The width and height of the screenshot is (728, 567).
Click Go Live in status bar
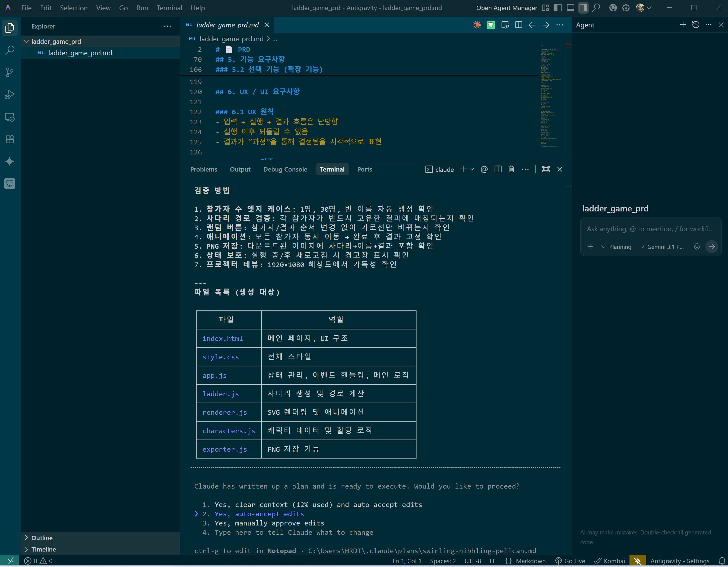tap(570, 561)
